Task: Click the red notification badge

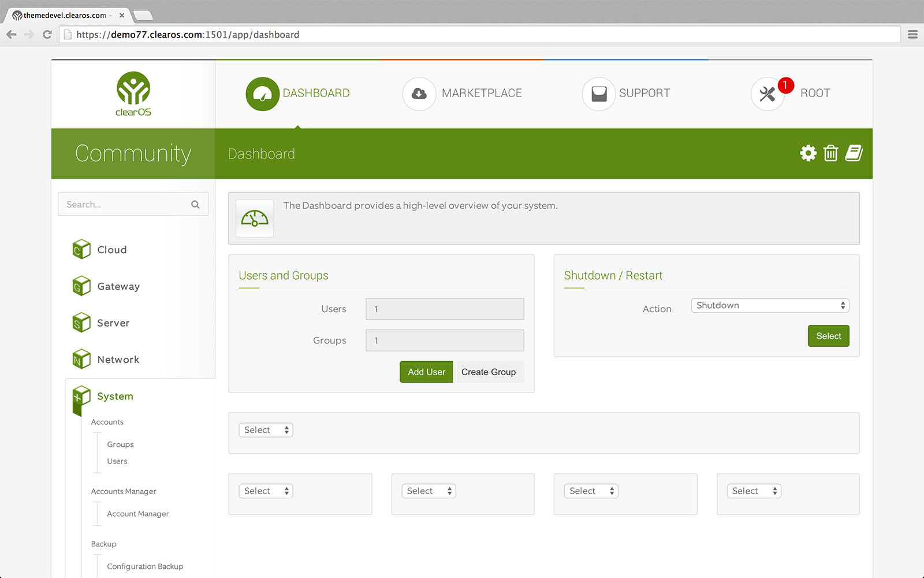Action: [x=785, y=85]
